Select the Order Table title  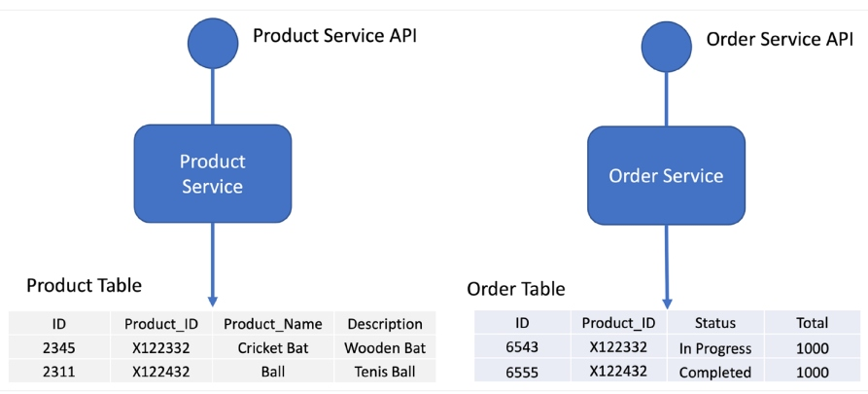(x=516, y=289)
